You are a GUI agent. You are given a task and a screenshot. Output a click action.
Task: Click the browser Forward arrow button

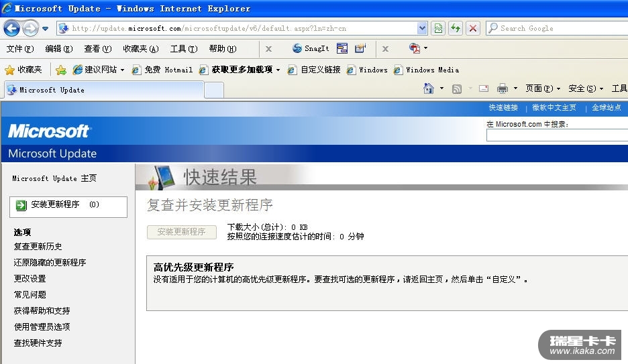coord(30,28)
